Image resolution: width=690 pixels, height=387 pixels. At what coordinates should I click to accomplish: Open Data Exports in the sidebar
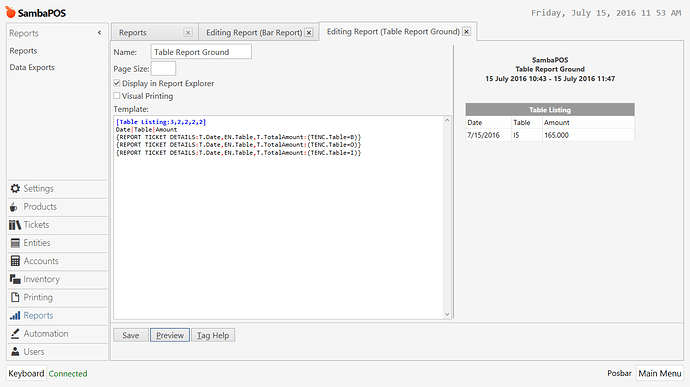[32, 67]
